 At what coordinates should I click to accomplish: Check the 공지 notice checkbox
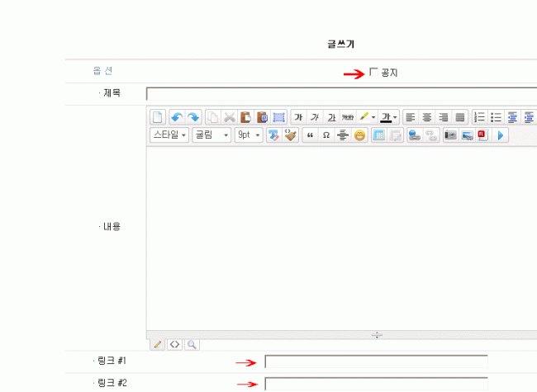click(373, 72)
